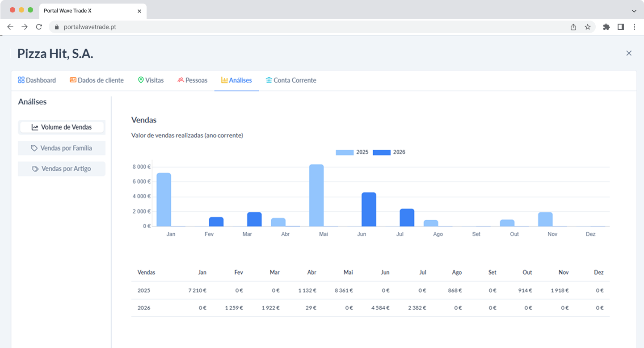The width and height of the screenshot is (644, 348).
Task: Focus the address bar showing portalwavetrade.pt
Action: (x=322, y=27)
